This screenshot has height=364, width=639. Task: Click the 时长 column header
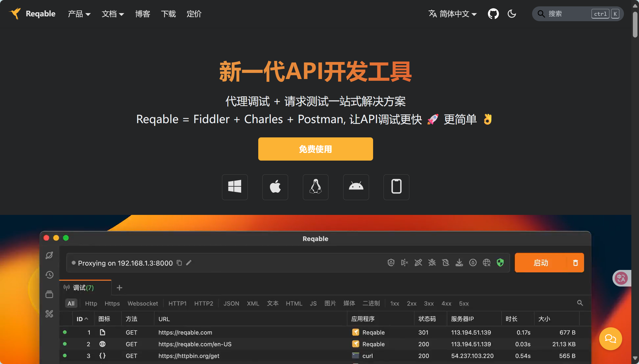coord(511,319)
